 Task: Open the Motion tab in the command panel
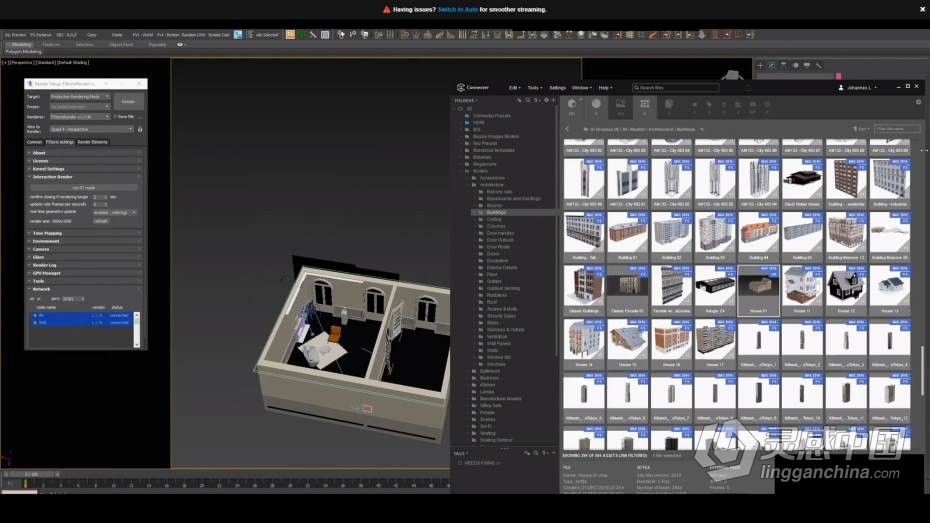pyautogui.click(x=795, y=65)
